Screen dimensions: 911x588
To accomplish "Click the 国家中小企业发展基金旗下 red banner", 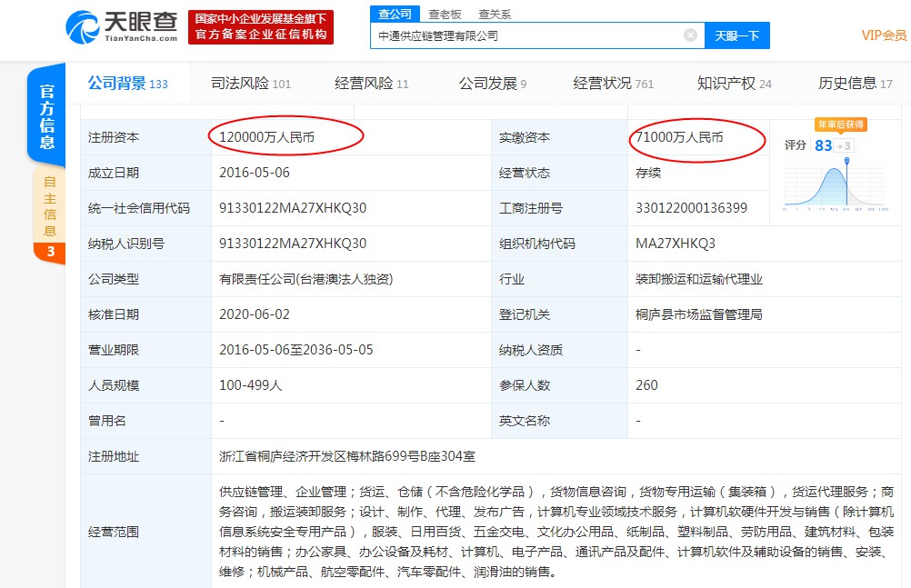I will tap(261, 26).
